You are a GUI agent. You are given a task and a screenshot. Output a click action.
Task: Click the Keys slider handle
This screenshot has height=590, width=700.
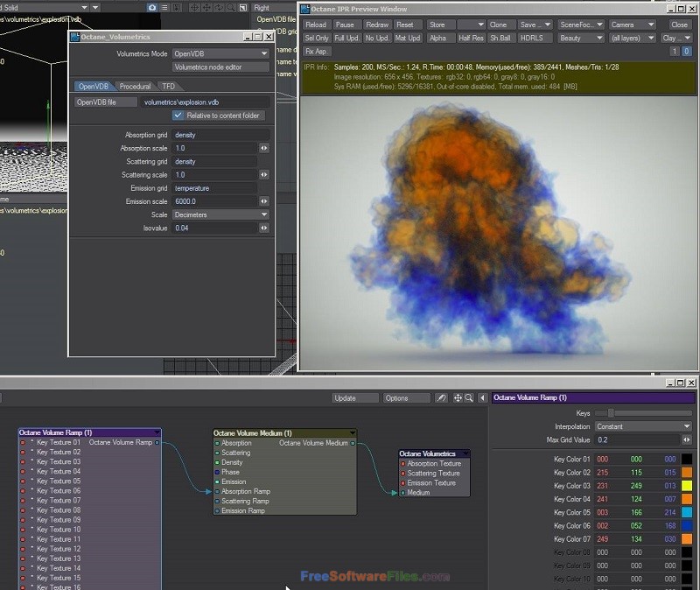tap(611, 413)
